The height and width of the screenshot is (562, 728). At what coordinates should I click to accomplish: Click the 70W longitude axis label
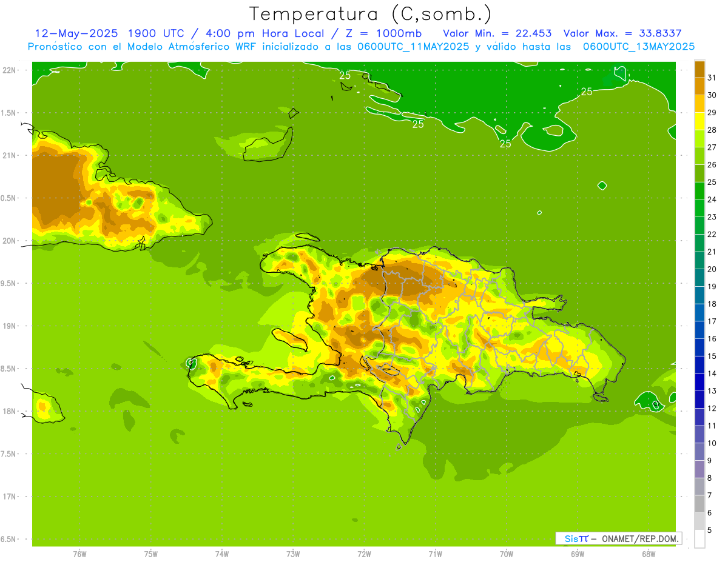507,554
